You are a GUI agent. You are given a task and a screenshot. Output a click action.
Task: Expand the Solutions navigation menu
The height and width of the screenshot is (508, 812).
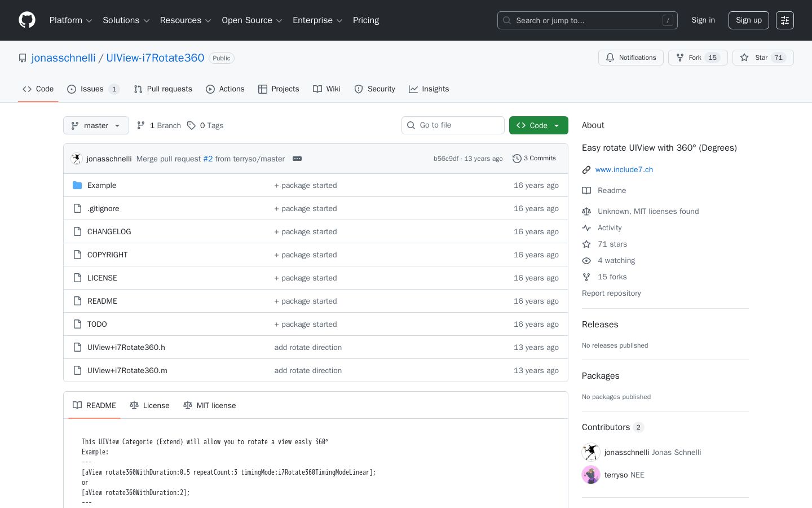(x=126, y=20)
